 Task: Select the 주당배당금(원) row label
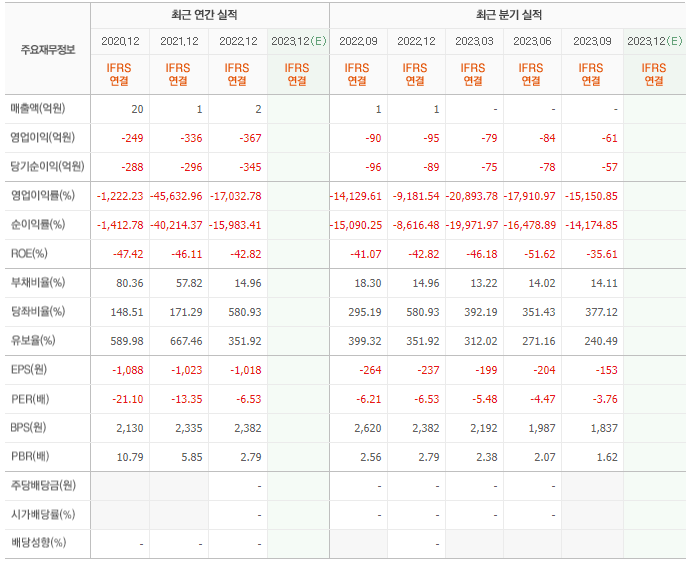[x=43, y=485]
